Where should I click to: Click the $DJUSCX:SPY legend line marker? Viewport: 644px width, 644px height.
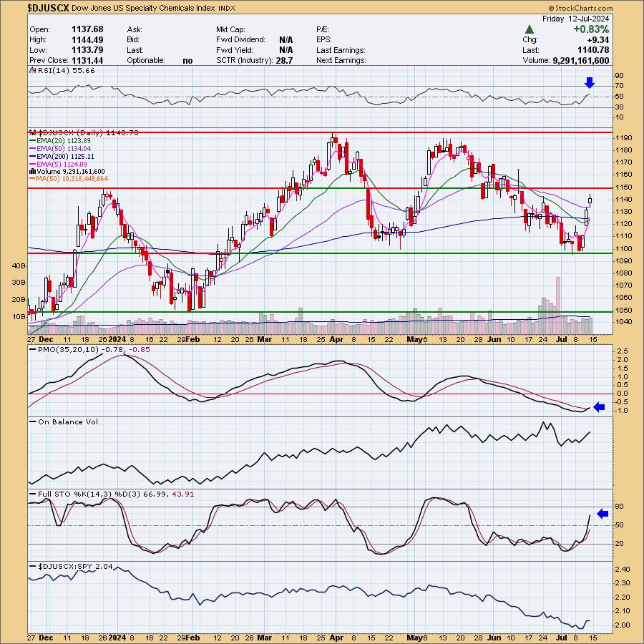(33, 567)
